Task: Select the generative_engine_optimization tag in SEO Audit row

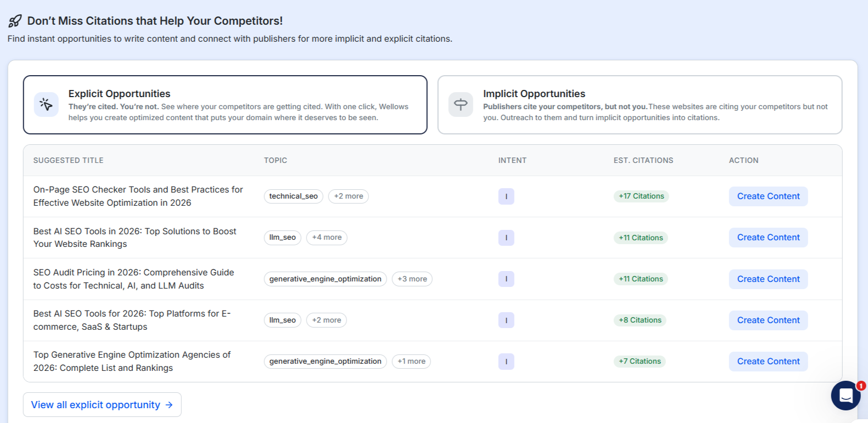Action: 325,279
